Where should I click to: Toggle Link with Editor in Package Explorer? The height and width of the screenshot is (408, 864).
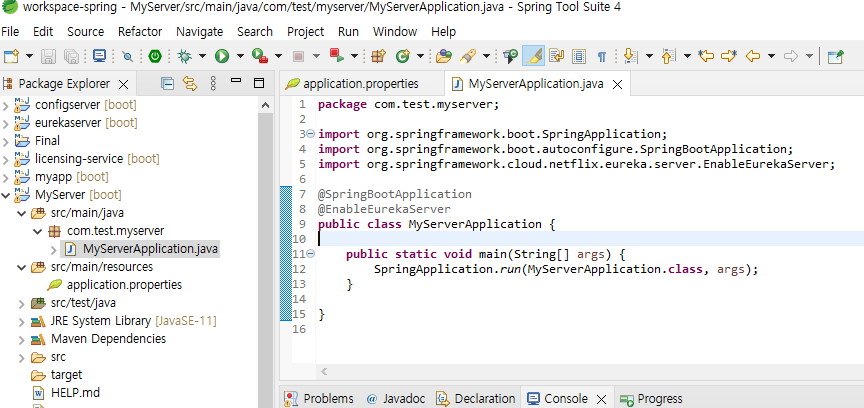point(190,84)
